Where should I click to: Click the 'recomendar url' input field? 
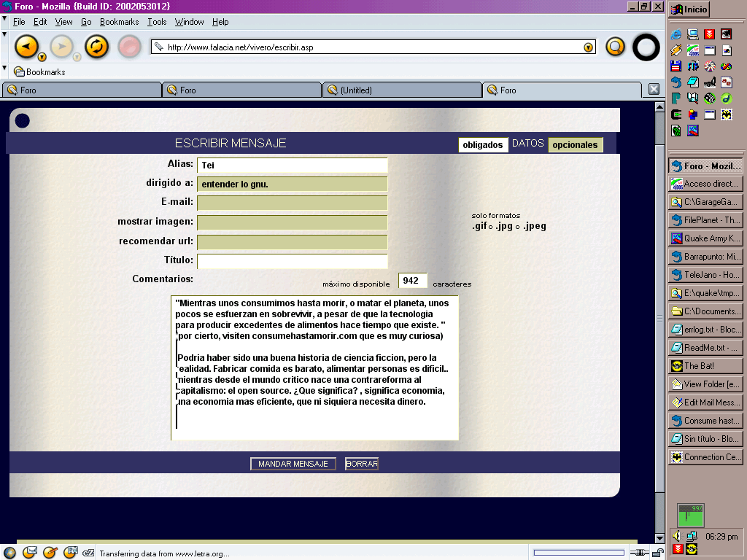pyautogui.click(x=292, y=242)
